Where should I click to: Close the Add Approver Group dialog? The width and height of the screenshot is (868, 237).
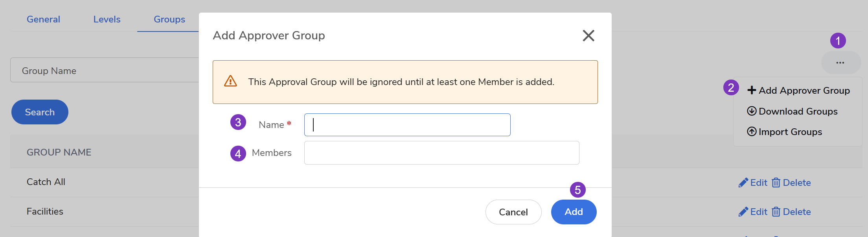point(588,35)
